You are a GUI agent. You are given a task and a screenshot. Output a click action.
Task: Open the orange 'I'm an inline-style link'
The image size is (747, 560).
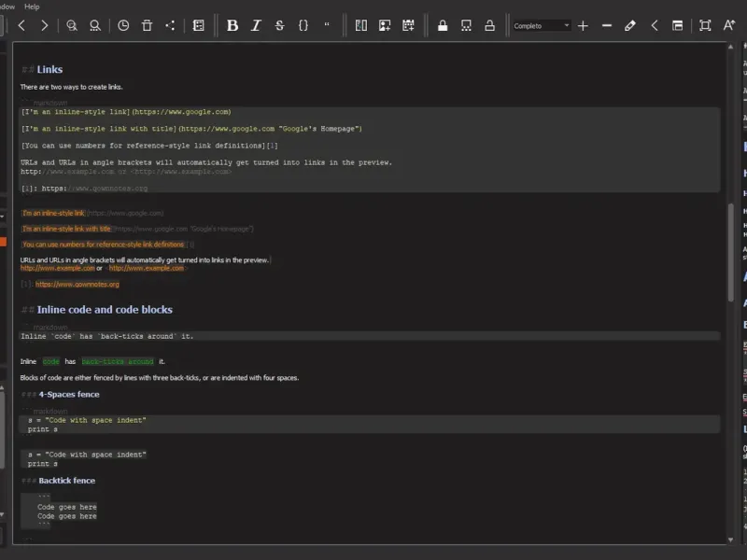pyautogui.click(x=53, y=213)
